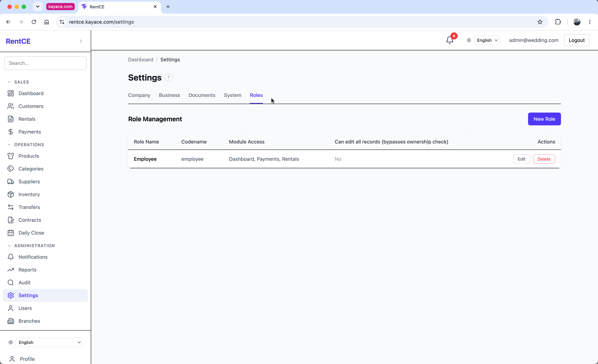The width and height of the screenshot is (598, 364).
Task: Click the Users person icon
Action: [x=11, y=308]
